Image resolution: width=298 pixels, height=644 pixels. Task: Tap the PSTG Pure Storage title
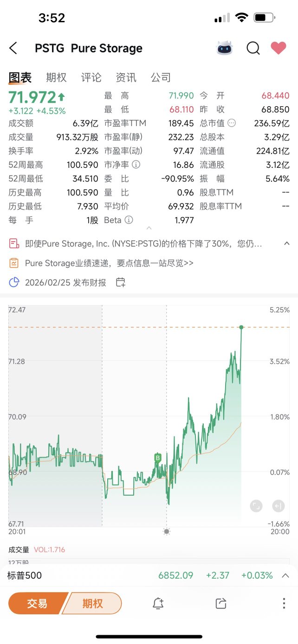88,48
